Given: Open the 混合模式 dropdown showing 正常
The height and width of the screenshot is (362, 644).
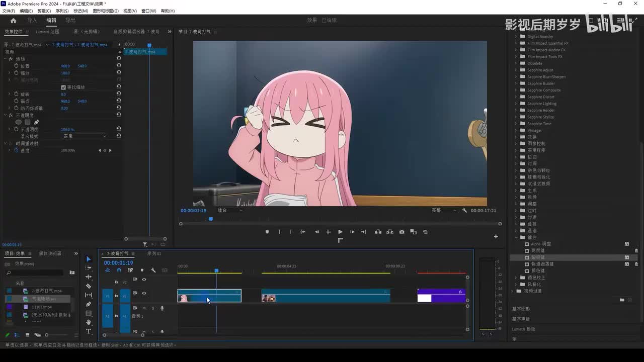Looking at the screenshot, I should (84, 136).
